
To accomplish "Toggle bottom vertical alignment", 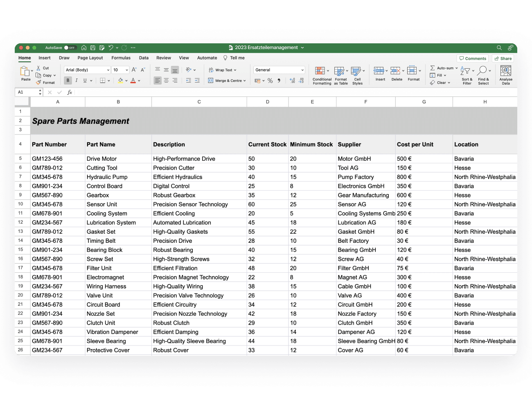I will coord(175,70).
